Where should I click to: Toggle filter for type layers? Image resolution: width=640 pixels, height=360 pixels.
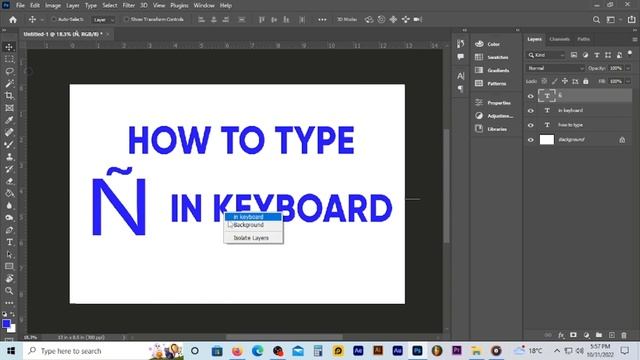point(597,55)
